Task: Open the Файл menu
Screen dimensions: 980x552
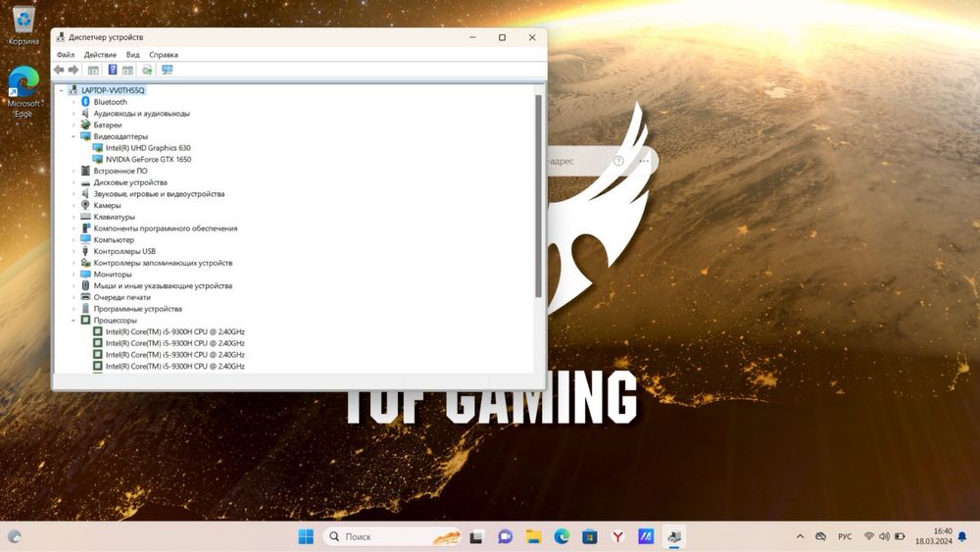Action: 66,54
